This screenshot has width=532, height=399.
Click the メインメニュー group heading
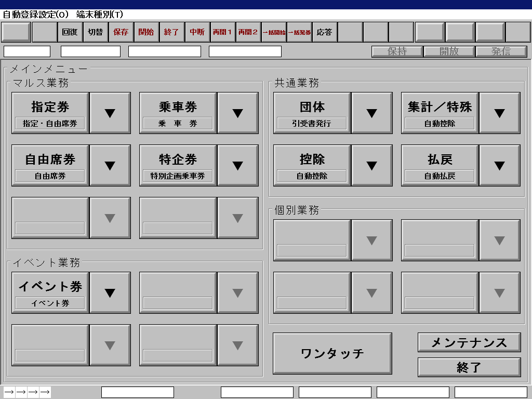click(48, 69)
